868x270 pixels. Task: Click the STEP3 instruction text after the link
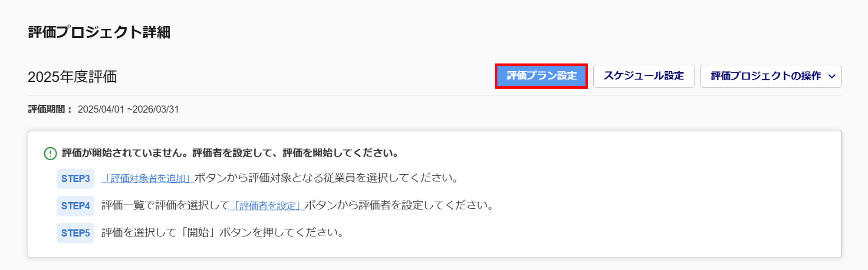point(326,178)
